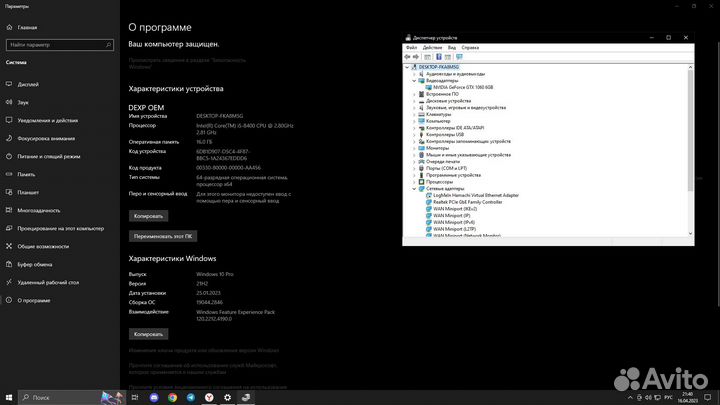Click Device Manager vertical scrollbar thumb
Image resolution: width=720 pixels, height=405 pixels.
tap(690, 131)
